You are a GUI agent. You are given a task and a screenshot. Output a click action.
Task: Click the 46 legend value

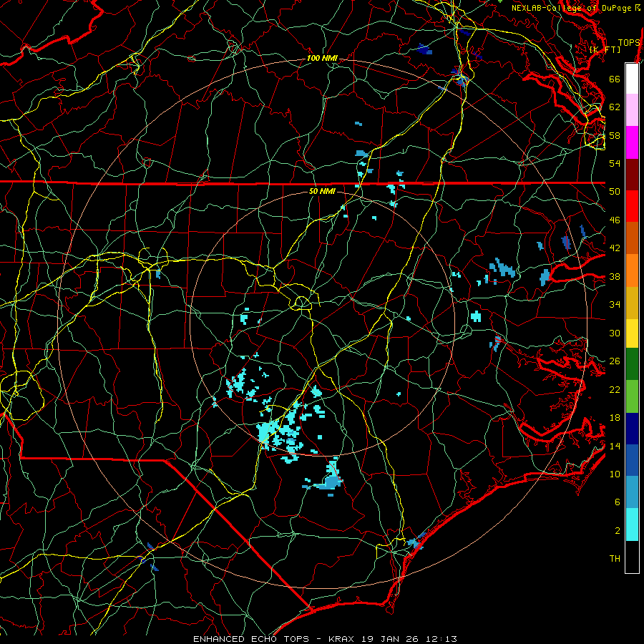tap(615, 220)
